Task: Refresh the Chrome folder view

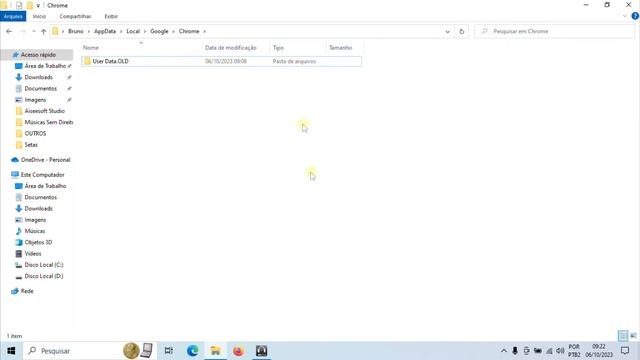Action: 462,31
